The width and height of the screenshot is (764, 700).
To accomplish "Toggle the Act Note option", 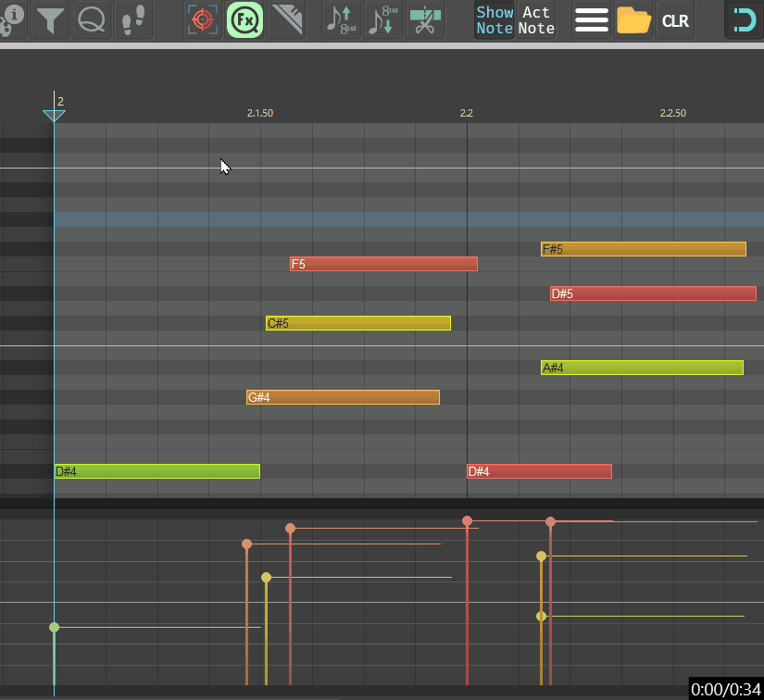I will click(536, 20).
